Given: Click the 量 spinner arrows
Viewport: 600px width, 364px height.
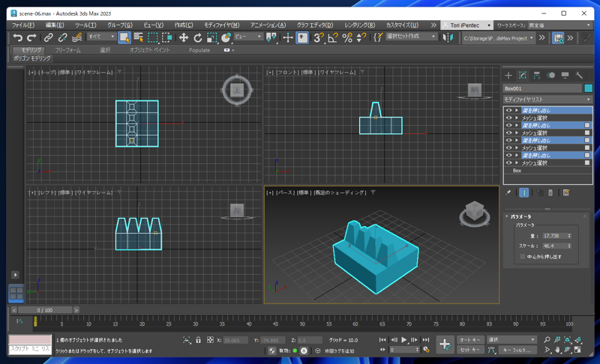Looking at the screenshot, I should [x=569, y=236].
